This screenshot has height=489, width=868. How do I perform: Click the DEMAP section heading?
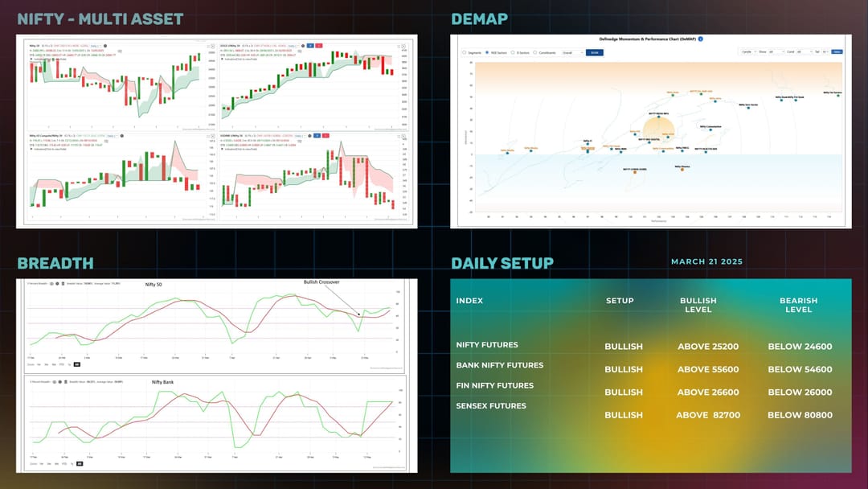point(479,18)
